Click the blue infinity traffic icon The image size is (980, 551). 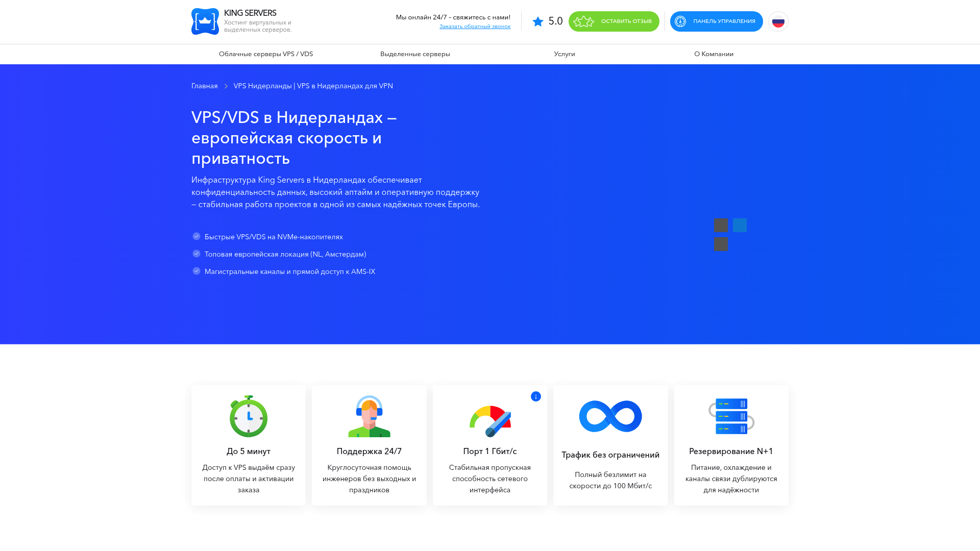610,416
